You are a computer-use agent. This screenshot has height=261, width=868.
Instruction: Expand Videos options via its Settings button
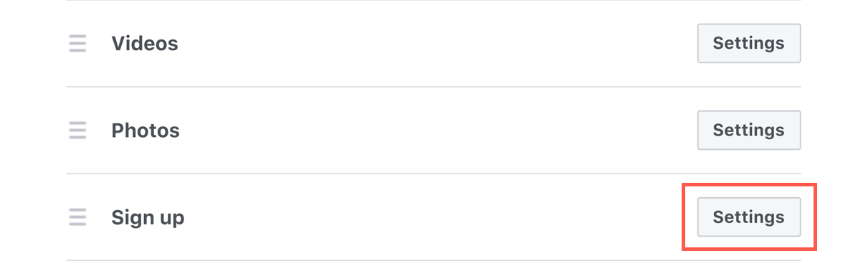749,43
